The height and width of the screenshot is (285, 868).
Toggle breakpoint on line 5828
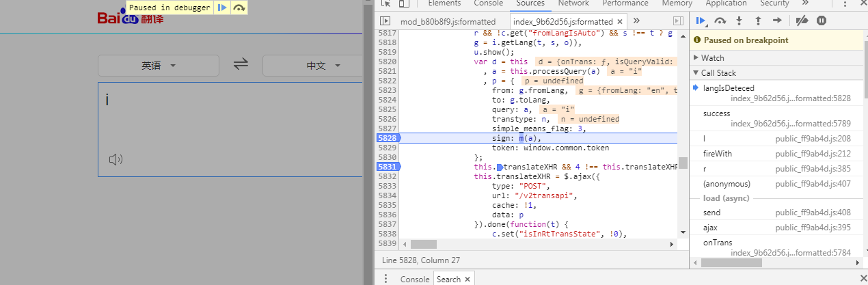click(387, 137)
